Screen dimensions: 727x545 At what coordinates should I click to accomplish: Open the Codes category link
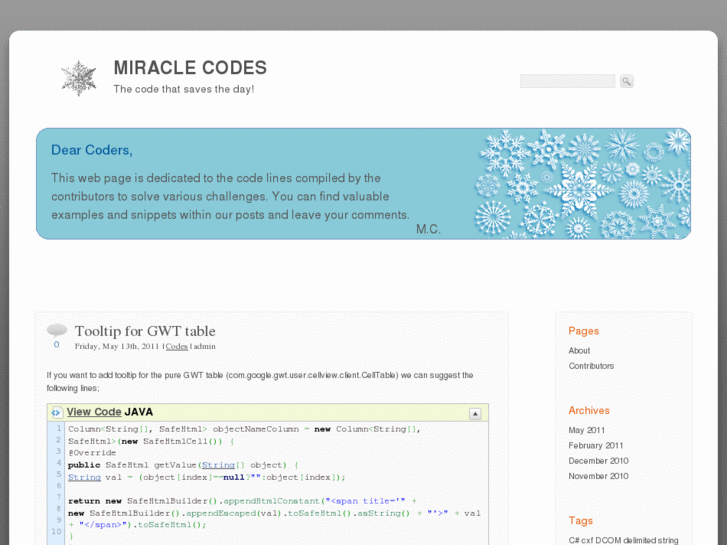click(x=177, y=346)
